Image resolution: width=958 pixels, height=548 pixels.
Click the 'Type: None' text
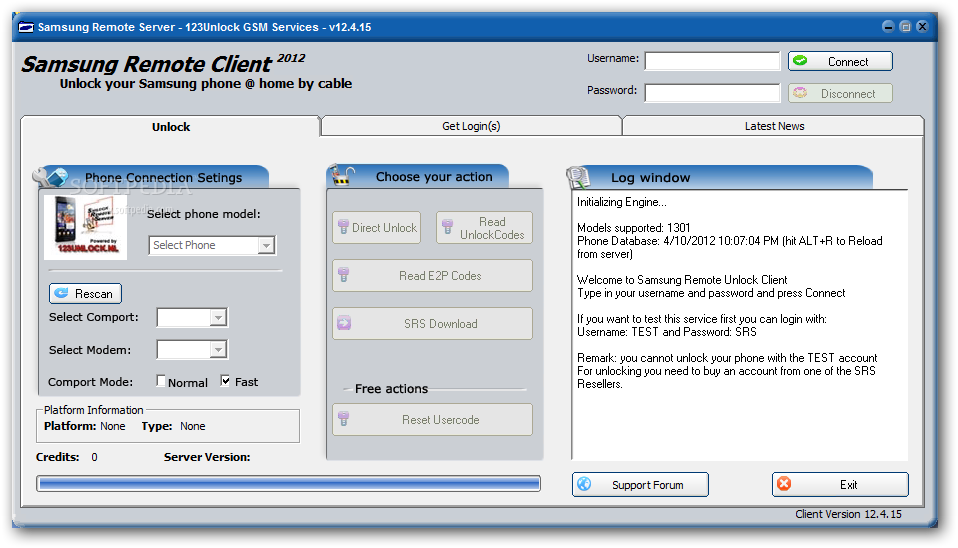173,426
